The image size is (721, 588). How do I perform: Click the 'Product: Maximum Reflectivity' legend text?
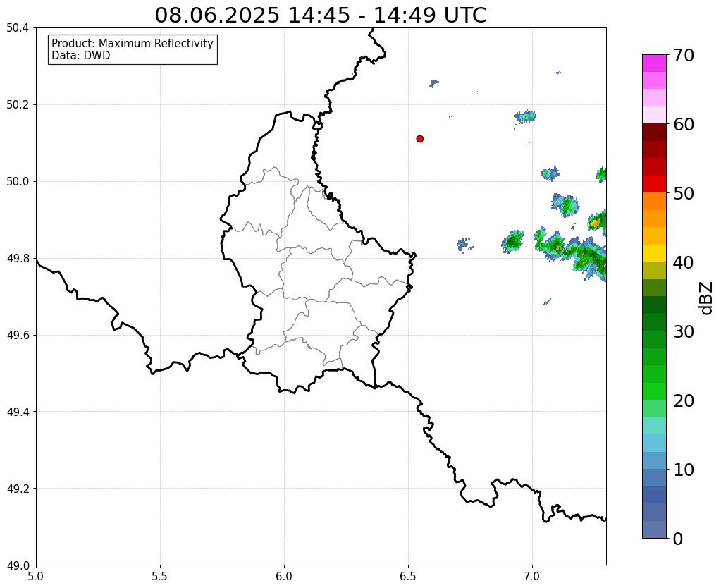[x=133, y=43]
